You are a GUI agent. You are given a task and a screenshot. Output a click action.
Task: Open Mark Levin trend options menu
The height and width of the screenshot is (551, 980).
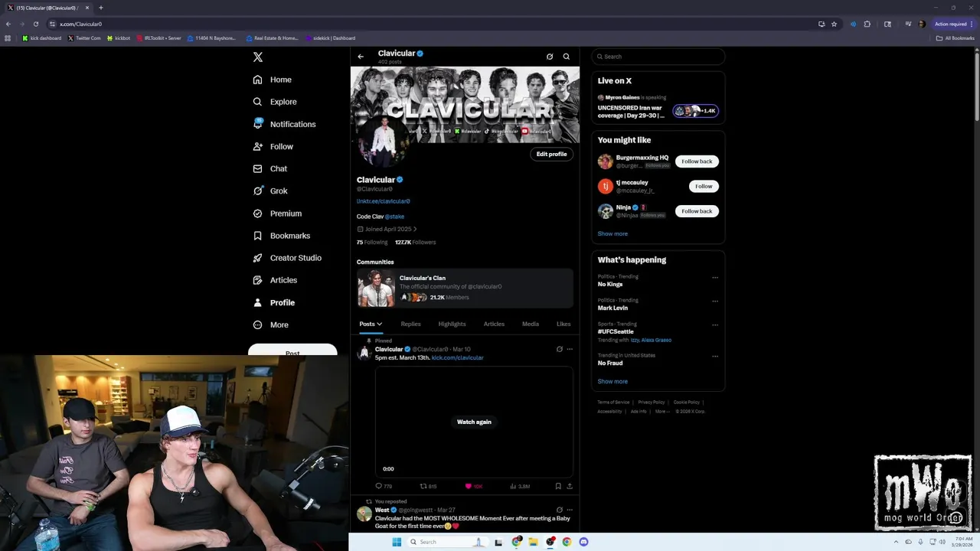(715, 302)
